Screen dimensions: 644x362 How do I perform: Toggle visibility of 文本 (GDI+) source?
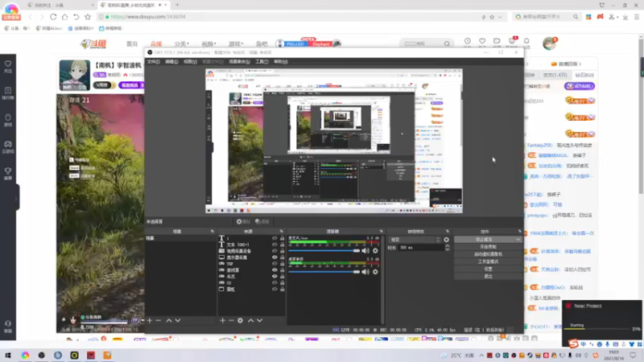tap(275, 245)
